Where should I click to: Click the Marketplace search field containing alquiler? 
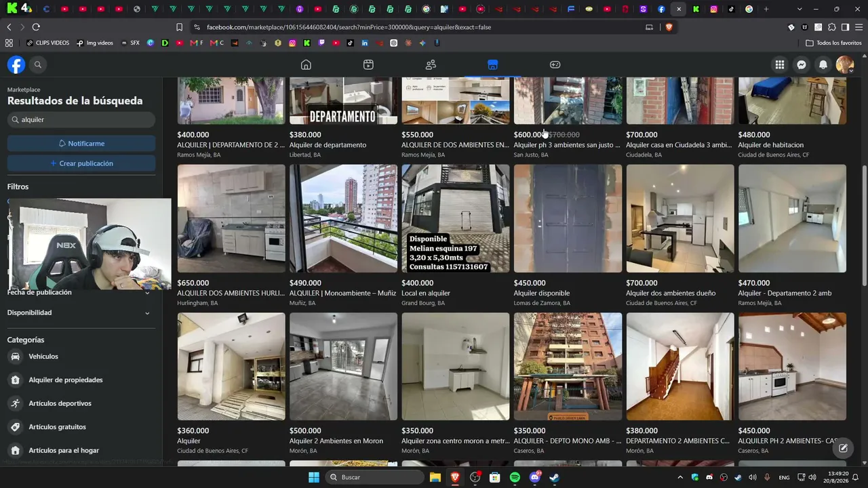[x=81, y=119]
